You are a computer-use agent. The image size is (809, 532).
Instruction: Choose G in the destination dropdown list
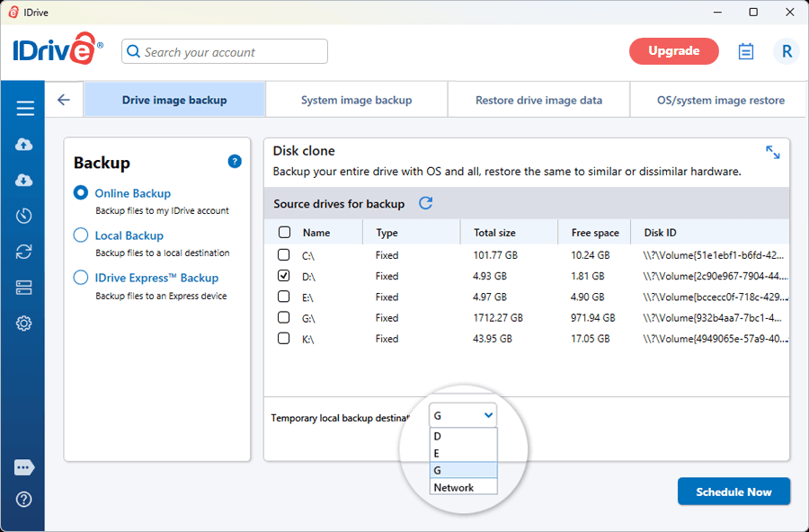463,470
